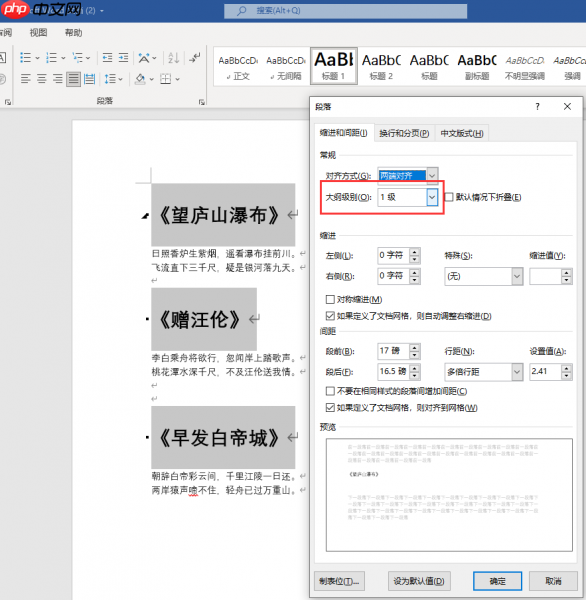Click the 右侧 indent field
586x600 pixels.
tap(394, 276)
